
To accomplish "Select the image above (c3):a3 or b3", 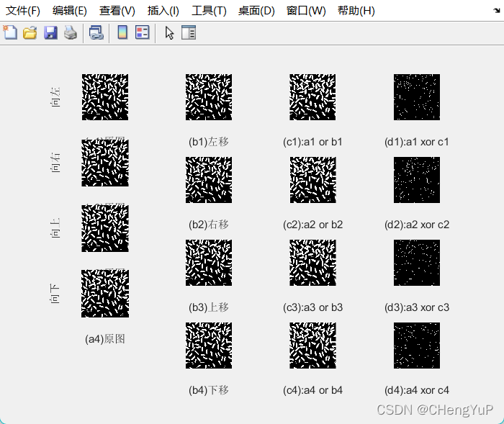I will pyautogui.click(x=312, y=263).
